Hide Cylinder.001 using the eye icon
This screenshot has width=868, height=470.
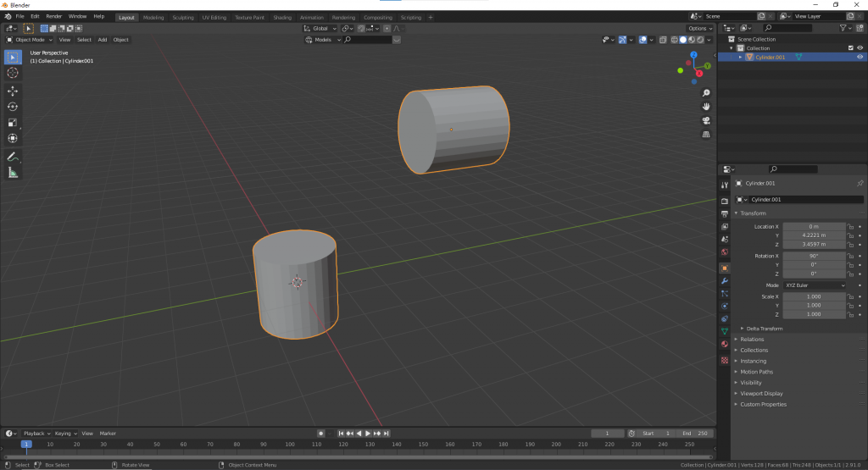pyautogui.click(x=860, y=58)
